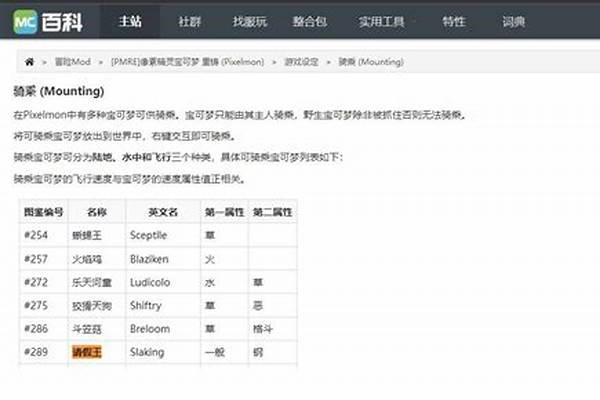
Task: Click the 英文名 column header
Action: point(163,212)
